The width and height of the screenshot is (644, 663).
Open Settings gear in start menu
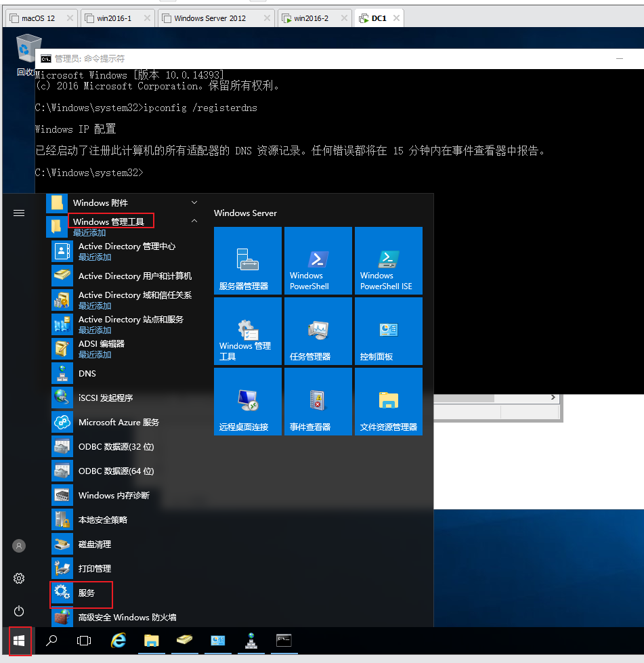click(19, 578)
